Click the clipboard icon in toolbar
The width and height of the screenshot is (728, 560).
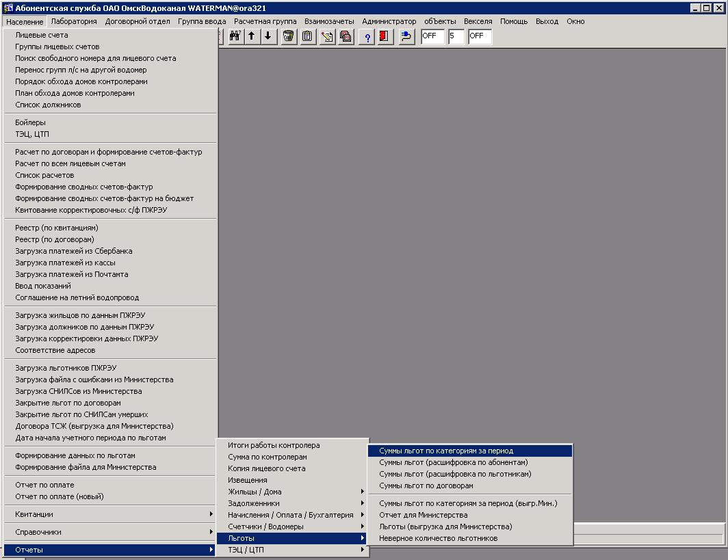[x=308, y=36]
